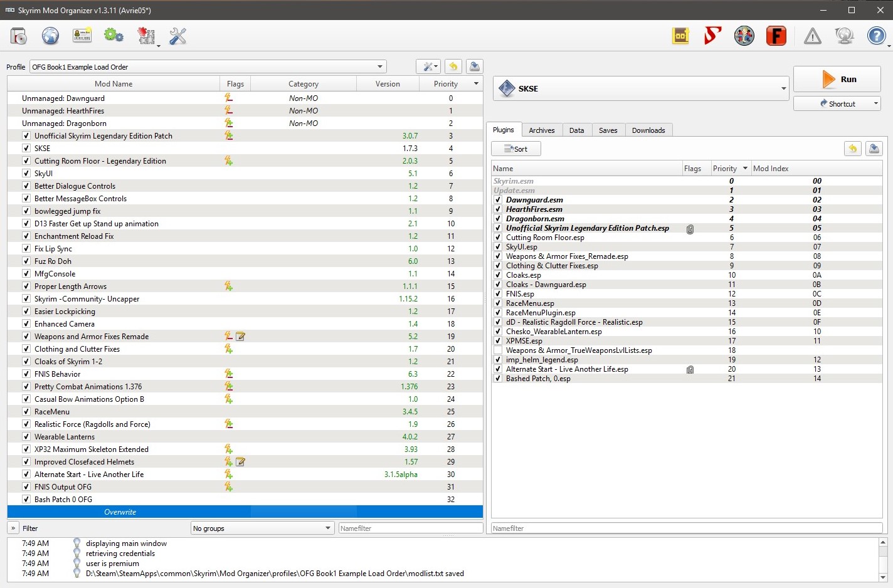
Task: Click notes icon on Weapons and Armor Fixes Remade
Action: pos(240,337)
